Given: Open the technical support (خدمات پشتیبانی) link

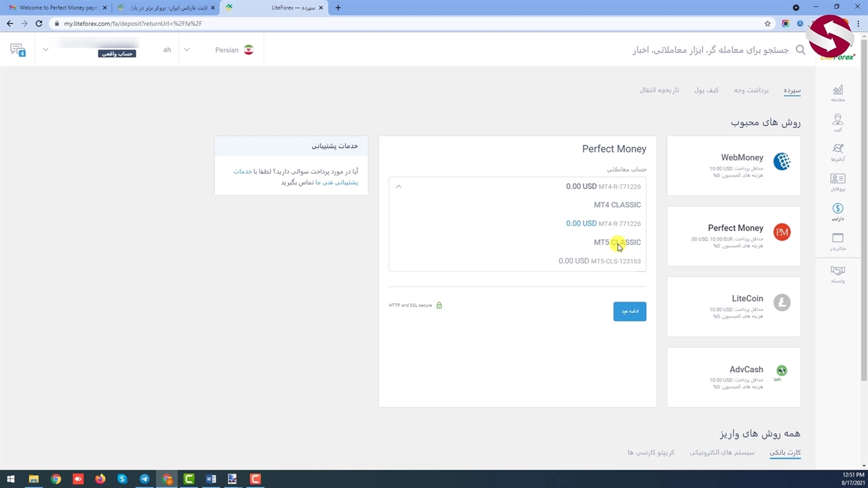Looking at the screenshot, I should click(x=242, y=172).
